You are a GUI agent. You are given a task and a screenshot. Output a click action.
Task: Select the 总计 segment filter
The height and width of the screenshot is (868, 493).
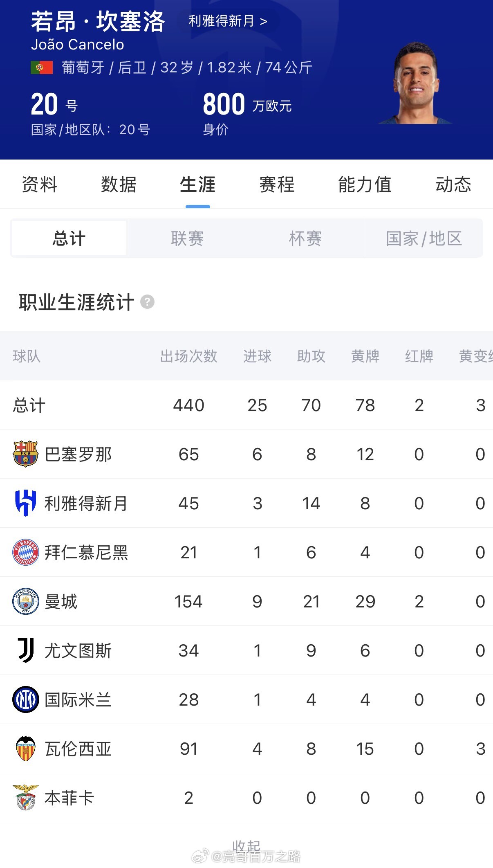(69, 238)
